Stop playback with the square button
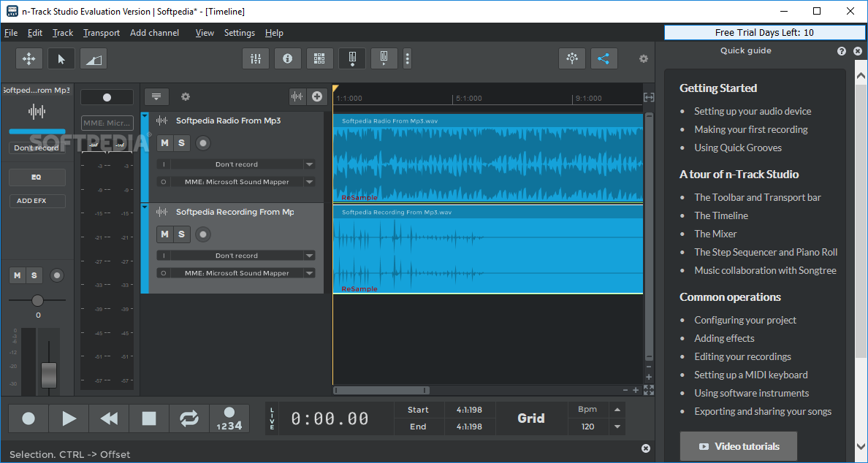The height and width of the screenshot is (463, 868). pos(149,418)
